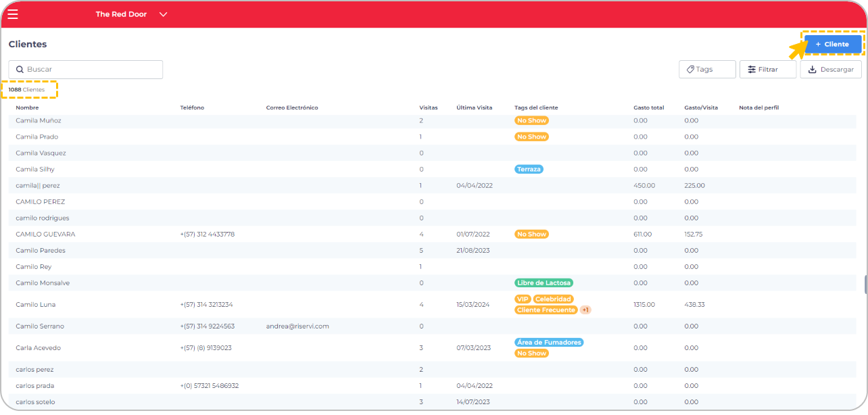
Task: Click the Terraza tag on Camila Silhy
Action: (529, 169)
